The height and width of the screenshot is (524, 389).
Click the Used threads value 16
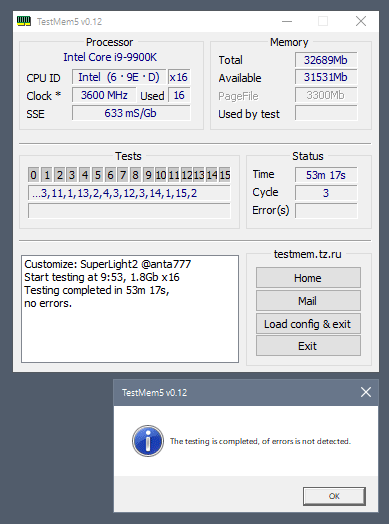click(179, 95)
